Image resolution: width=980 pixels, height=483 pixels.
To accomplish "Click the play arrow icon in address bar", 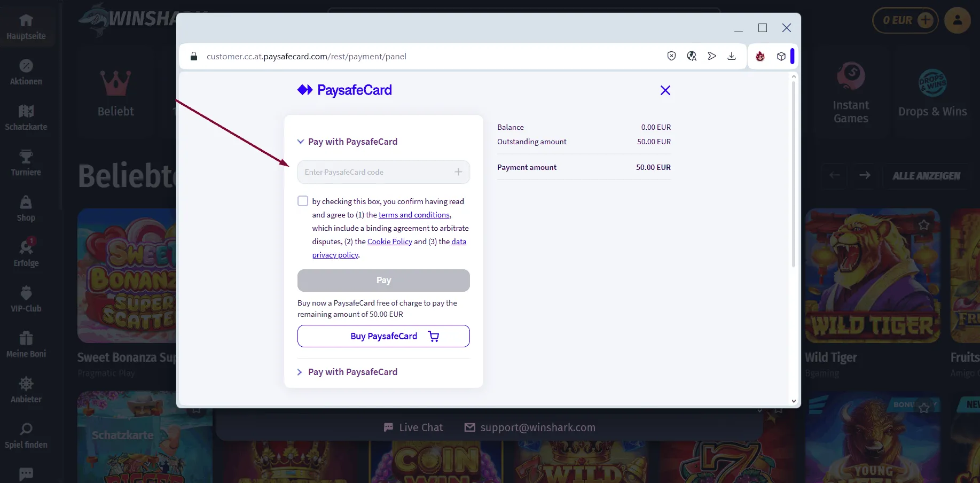I will (712, 56).
